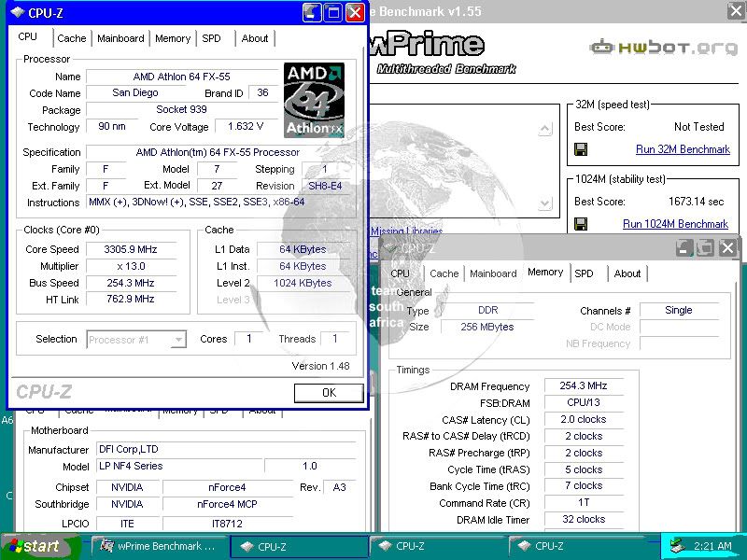Open the About tab in front CPU-Z window

tap(255, 38)
